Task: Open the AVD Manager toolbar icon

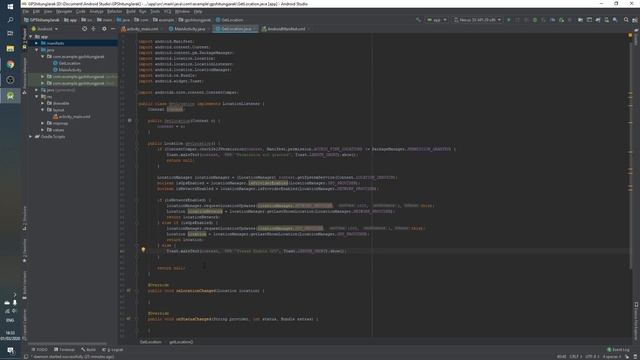Action: click(607, 20)
